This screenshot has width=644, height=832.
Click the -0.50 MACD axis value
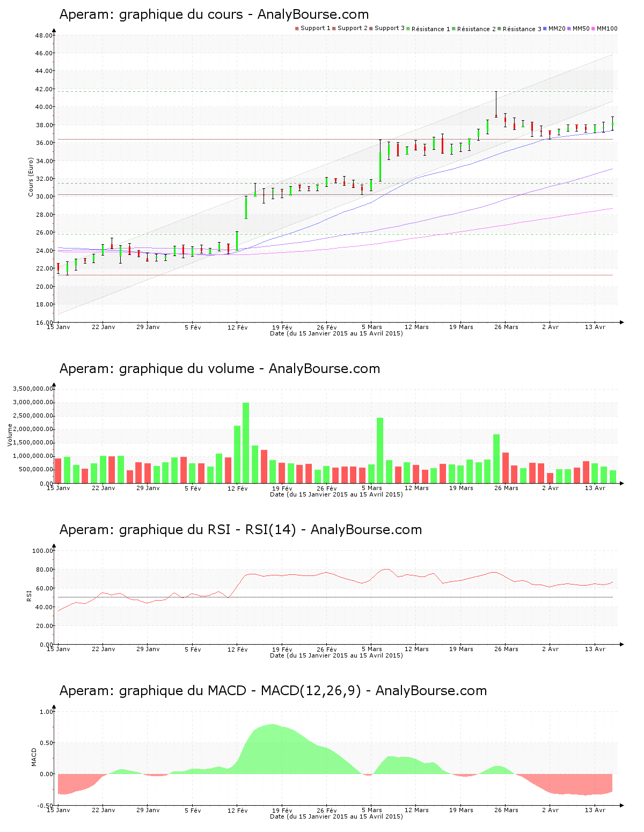(x=45, y=806)
